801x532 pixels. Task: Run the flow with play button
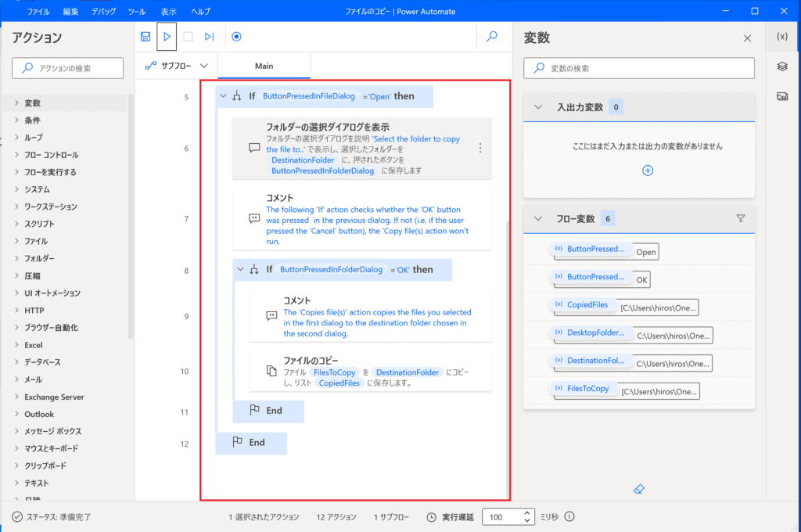[167, 37]
